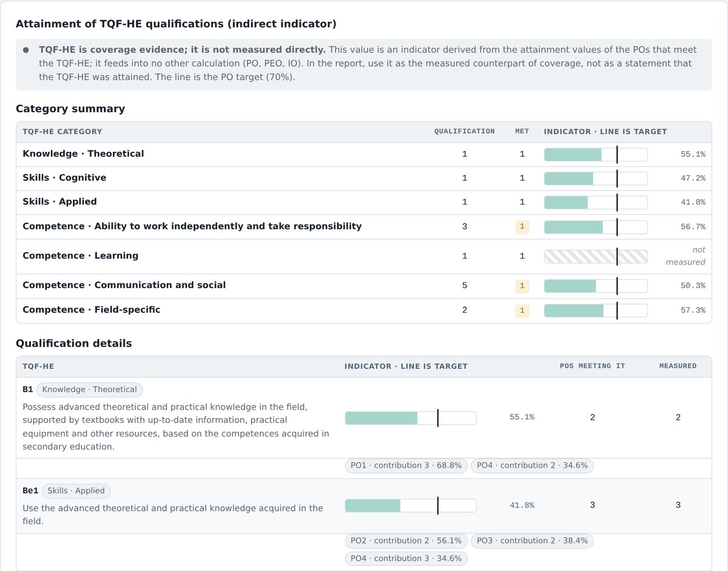Click the "MET" column header
Viewport: 728px width, 571px height.
click(522, 132)
